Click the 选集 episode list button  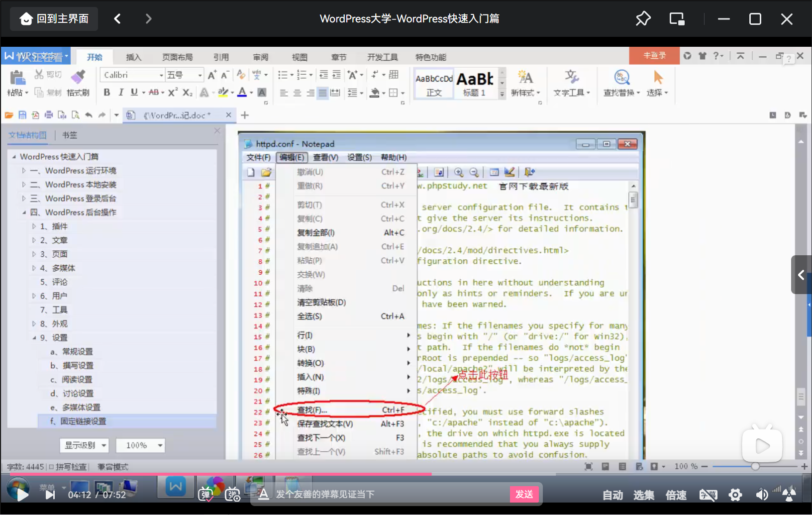tap(644, 495)
